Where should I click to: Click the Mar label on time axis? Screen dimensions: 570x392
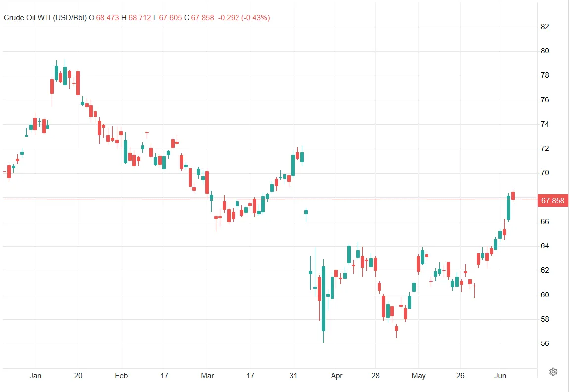[x=208, y=376]
